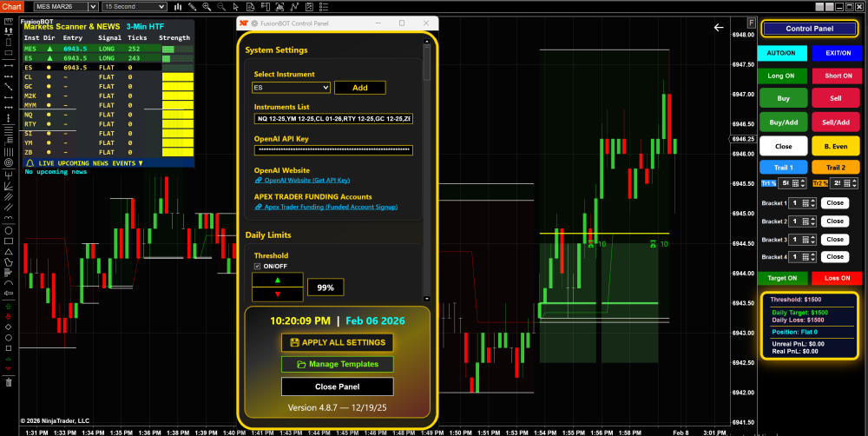Image resolution: width=868 pixels, height=436 pixels.
Task: Click the green threshold increase arrow
Action: point(278,280)
